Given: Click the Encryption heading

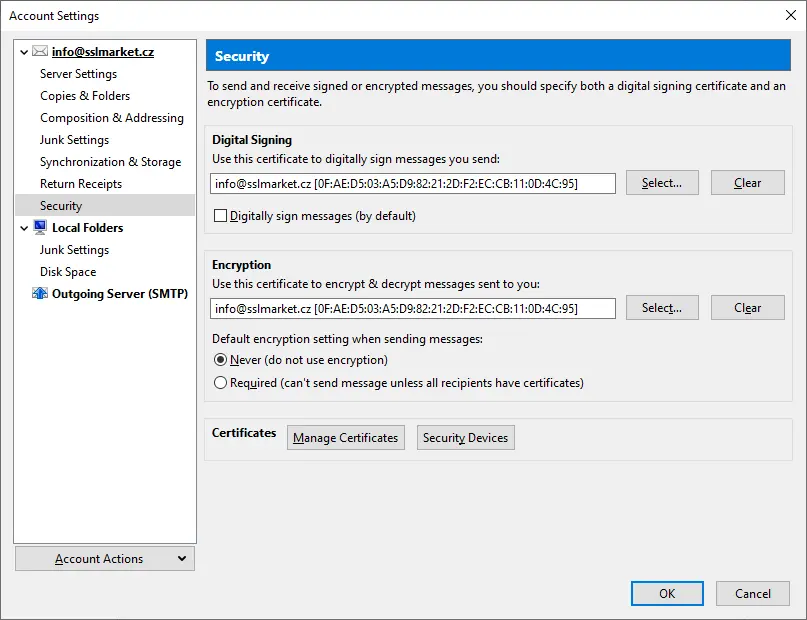Looking at the screenshot, I should tap(241, 265).
